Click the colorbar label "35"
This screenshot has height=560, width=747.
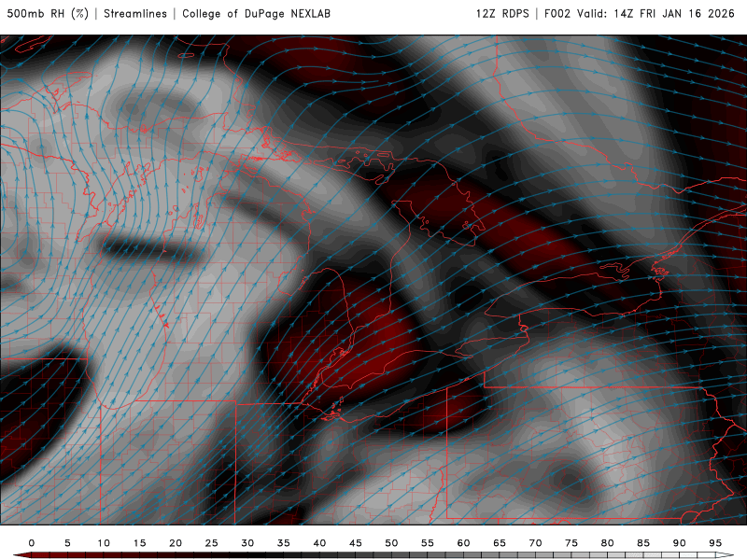(x=284, y=543)
